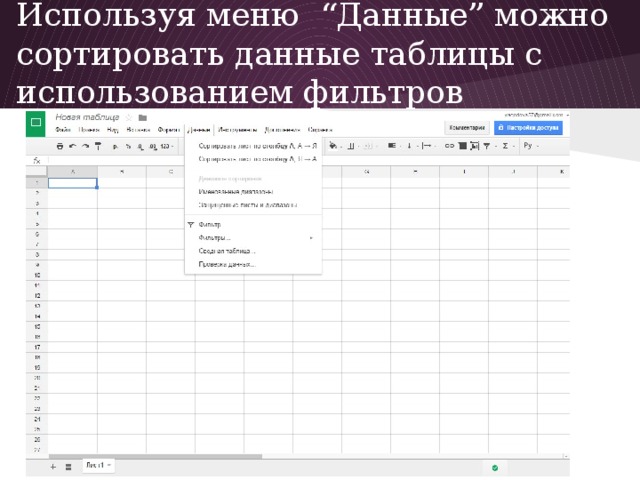Open the cell borders menu
640x480 pixels.
pyautogui.click(x=352, y=146)
